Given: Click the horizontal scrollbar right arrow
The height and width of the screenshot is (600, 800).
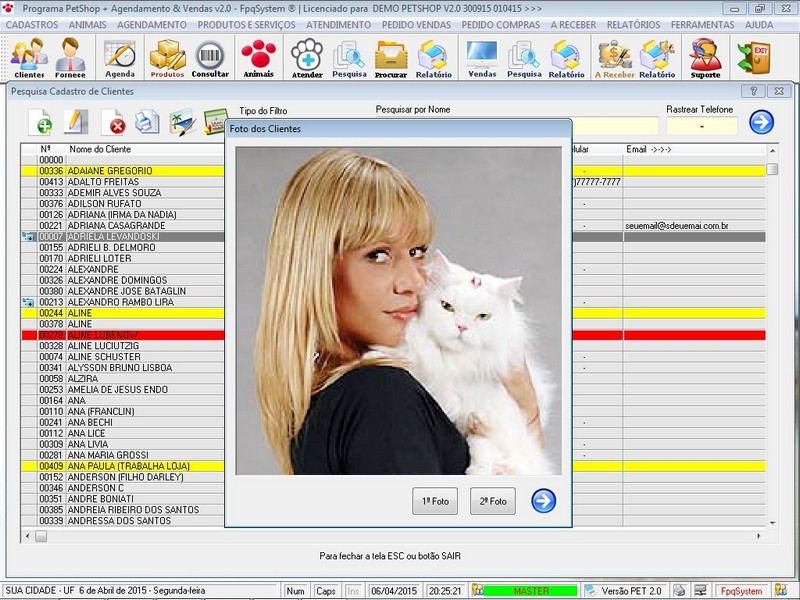Looking at the screenshot, I should pyautogui.click(x=759, y=536).
